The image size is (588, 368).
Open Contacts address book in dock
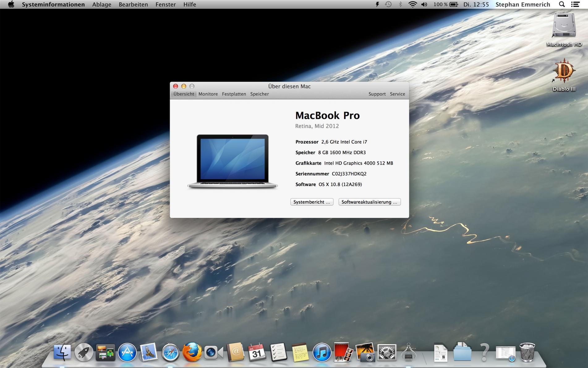pyautogui.click(x=235, y=352)
